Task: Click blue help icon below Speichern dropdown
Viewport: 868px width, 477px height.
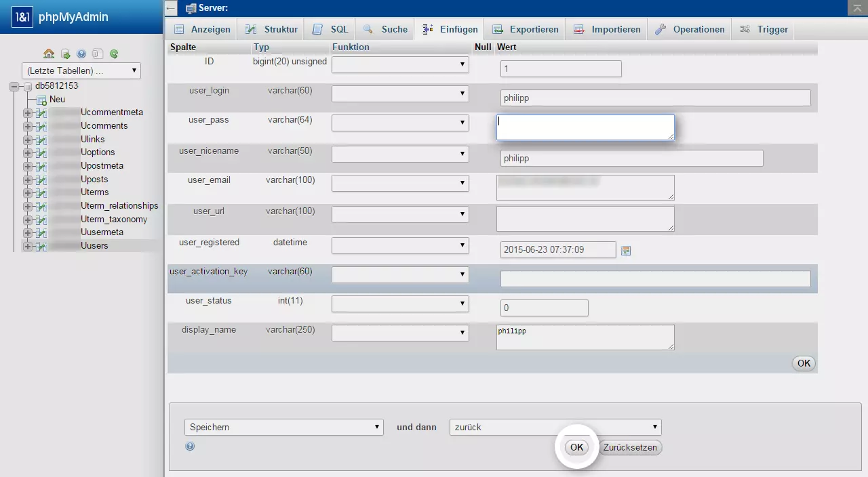Action: [190, 446]
